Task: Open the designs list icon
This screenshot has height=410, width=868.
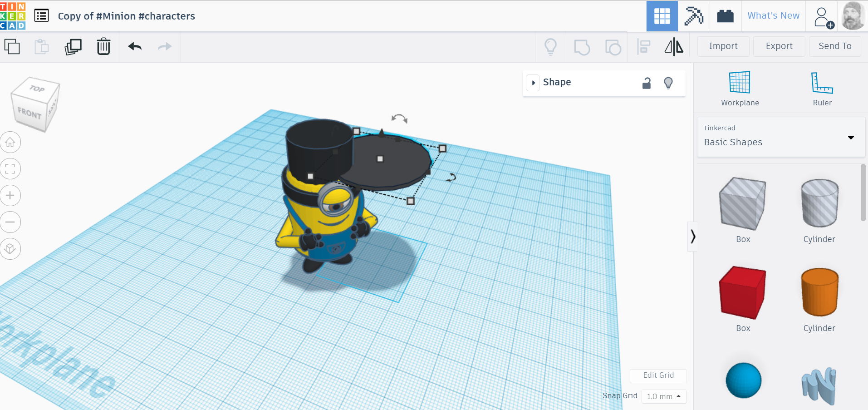Action: pos(42,16)
